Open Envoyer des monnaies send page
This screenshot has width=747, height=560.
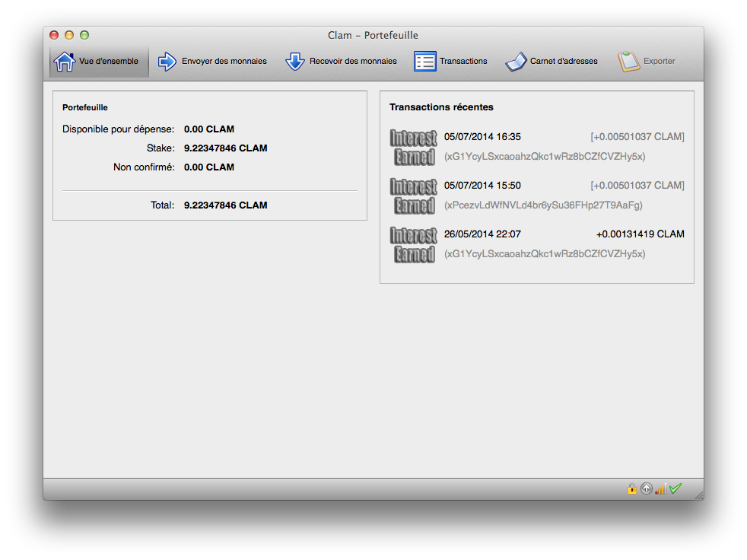point(212,62)
